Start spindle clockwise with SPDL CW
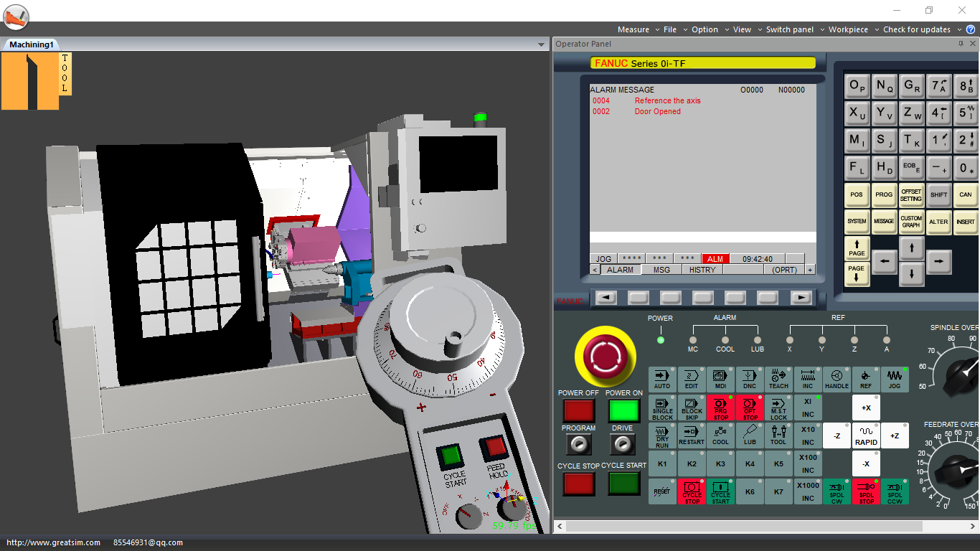Viewport: 980px width, 551px height. [x=837, y=492]
